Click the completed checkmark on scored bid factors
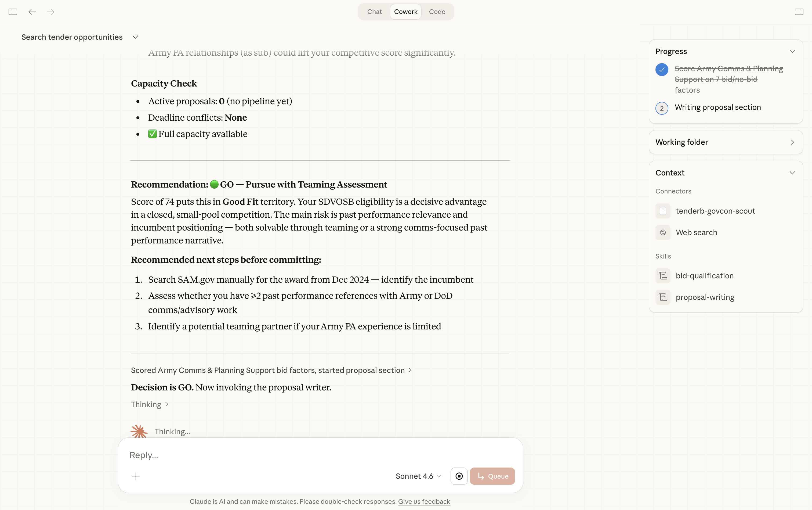Viewport: 812px width, 510px height. click(x=662, y=70)
